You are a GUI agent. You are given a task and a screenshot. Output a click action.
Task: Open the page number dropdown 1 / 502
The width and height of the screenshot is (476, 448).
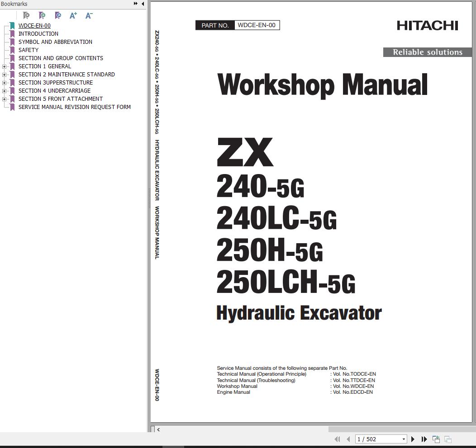tap(404, 439)
